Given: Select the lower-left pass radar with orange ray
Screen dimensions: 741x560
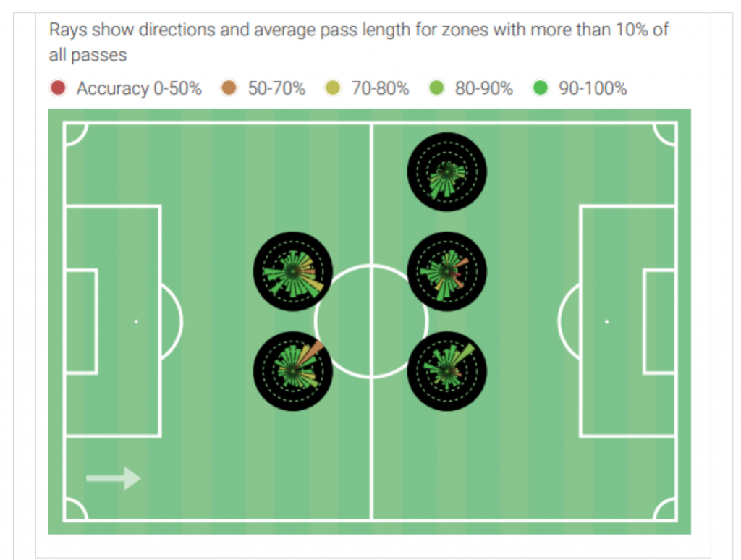Looking at the screenshot, I should coord(293,371).
